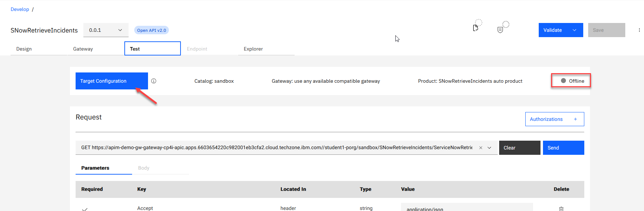This screenshot has height=211, width=644.
Task: Switch to the Gateway tab
Action: [83, 49]
